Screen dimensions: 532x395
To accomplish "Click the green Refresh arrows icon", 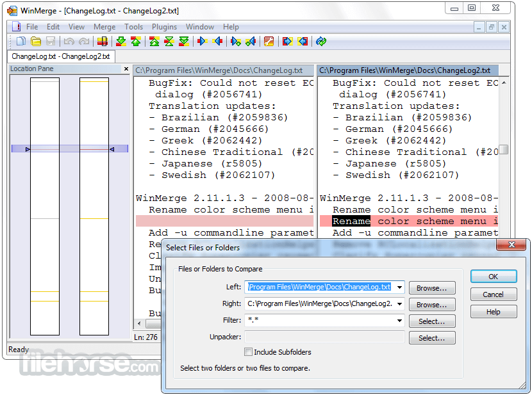I will pos(321,42).
